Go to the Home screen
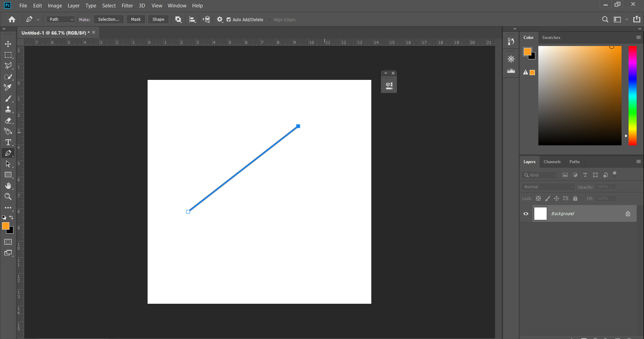The image size is (644, 339). coord(12,19)
